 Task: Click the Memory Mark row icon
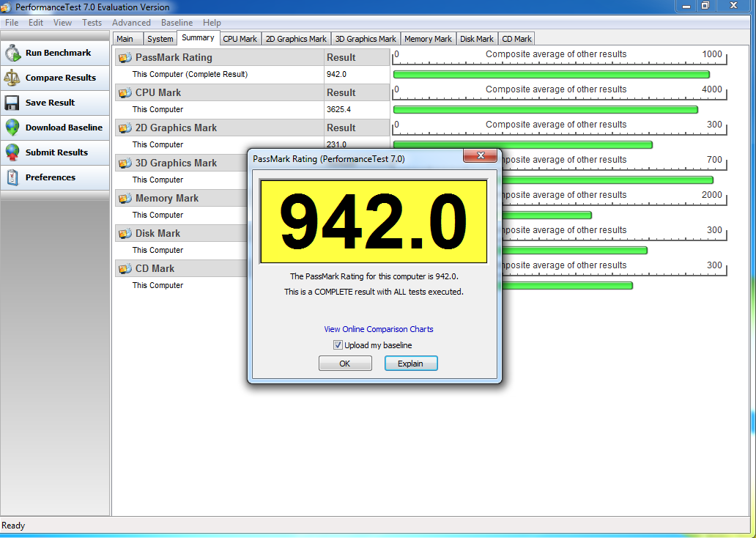coord(125,199)
